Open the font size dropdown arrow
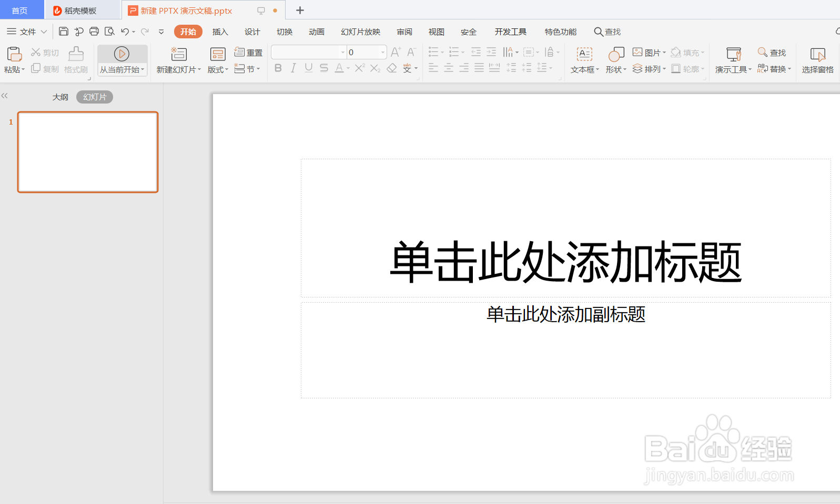This screenshot has width=840, height=504. (x=382, y=52)
